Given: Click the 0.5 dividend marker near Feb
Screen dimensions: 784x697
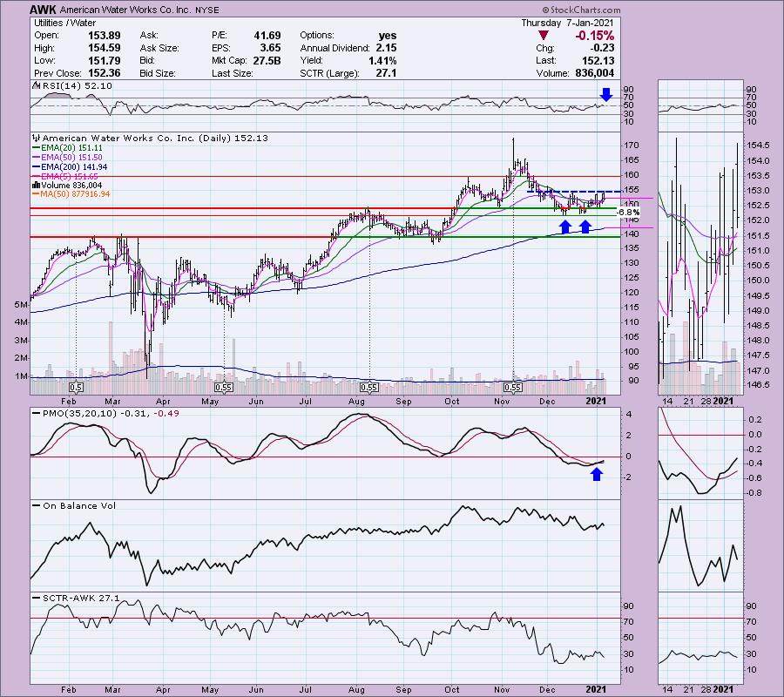Looking at the screenshot, I should (x=76, y=388).
